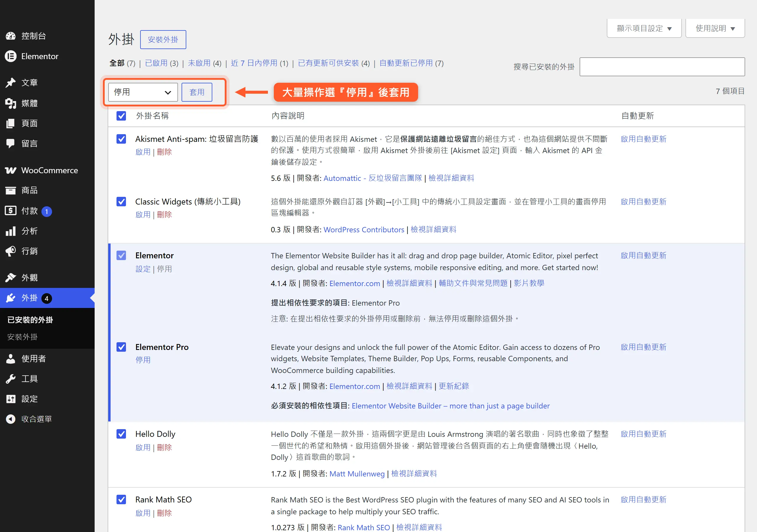
Task: Click the 留言 comments bubble icon
Action: pyautogui.click(x=11, y=143)
